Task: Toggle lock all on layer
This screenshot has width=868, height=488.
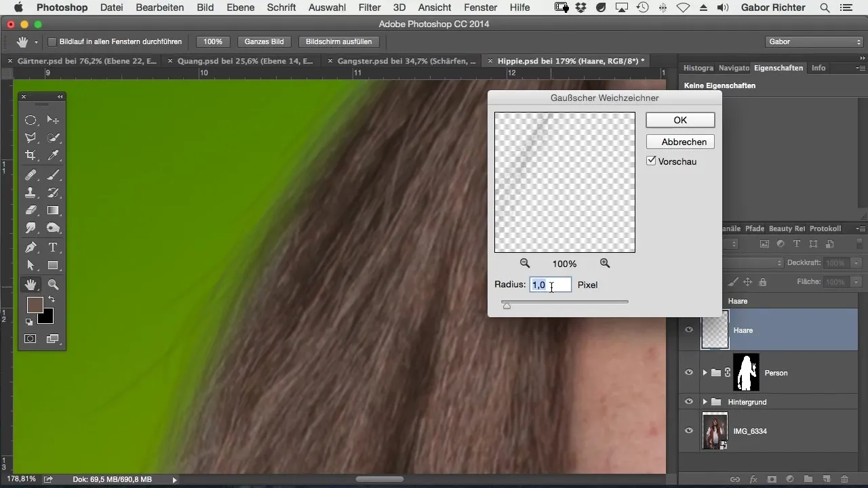Action: [x=763, y=282]
